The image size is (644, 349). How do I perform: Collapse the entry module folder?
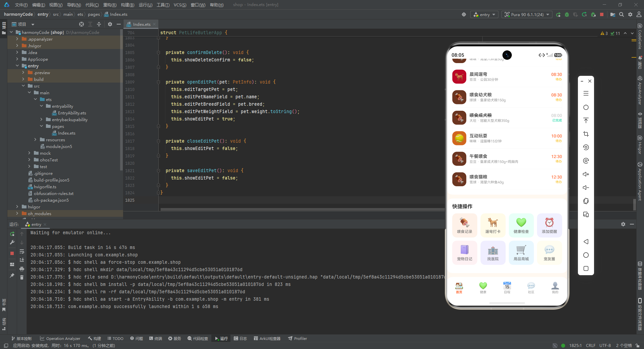point(17,66)
